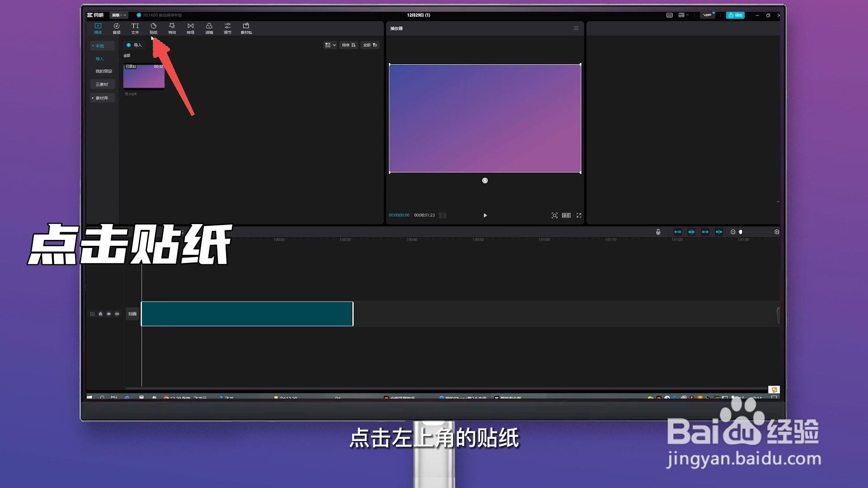Open the 文本 text tab

pos(135,28)
